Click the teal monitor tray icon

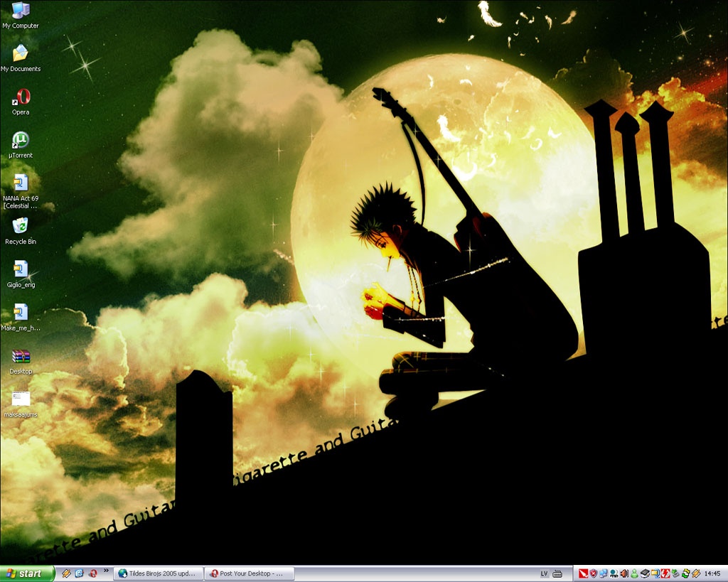click(x=614, y=573)
